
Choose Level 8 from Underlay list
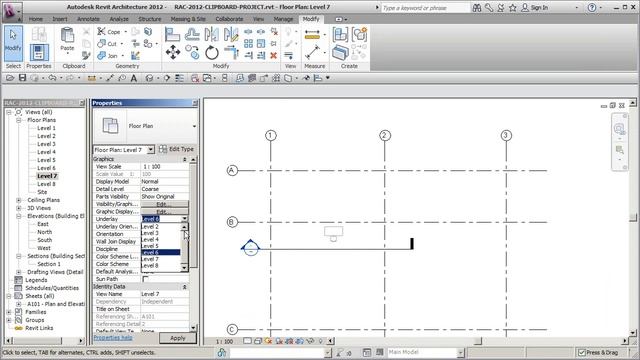point(160,266)
